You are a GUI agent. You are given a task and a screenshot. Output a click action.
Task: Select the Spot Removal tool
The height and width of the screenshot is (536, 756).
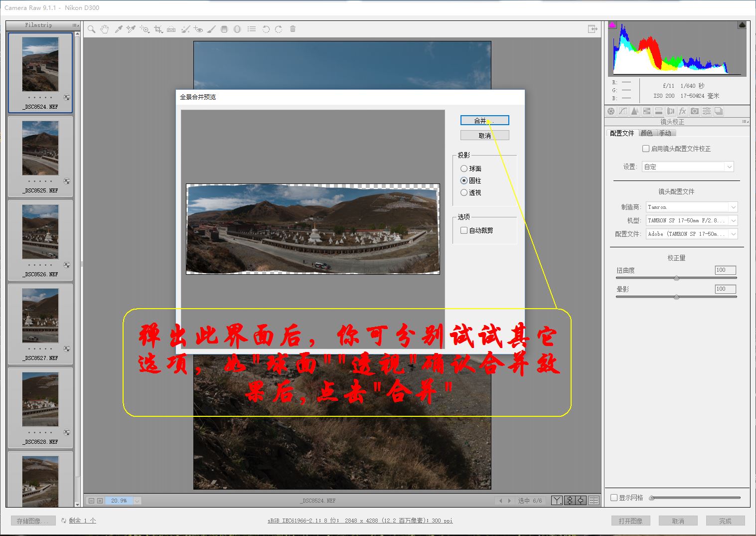(185, 29)
